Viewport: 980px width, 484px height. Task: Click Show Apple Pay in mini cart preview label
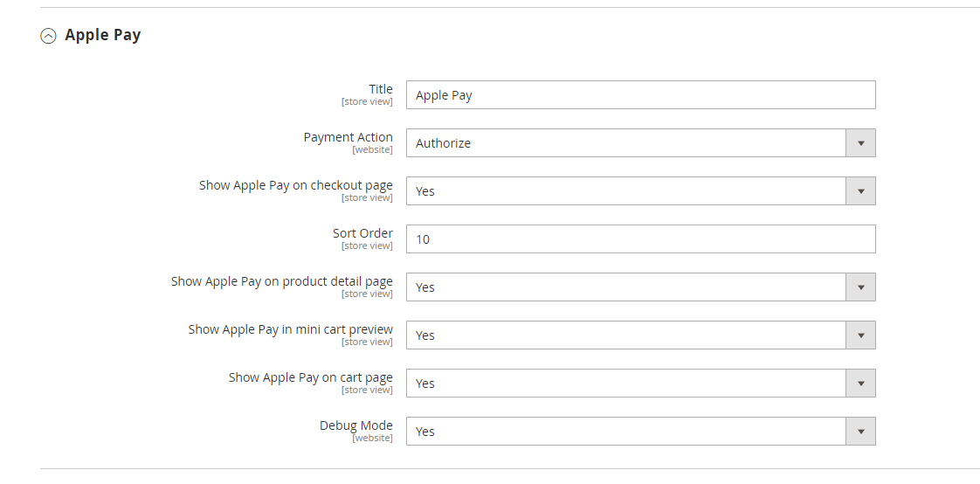point(290,329)
